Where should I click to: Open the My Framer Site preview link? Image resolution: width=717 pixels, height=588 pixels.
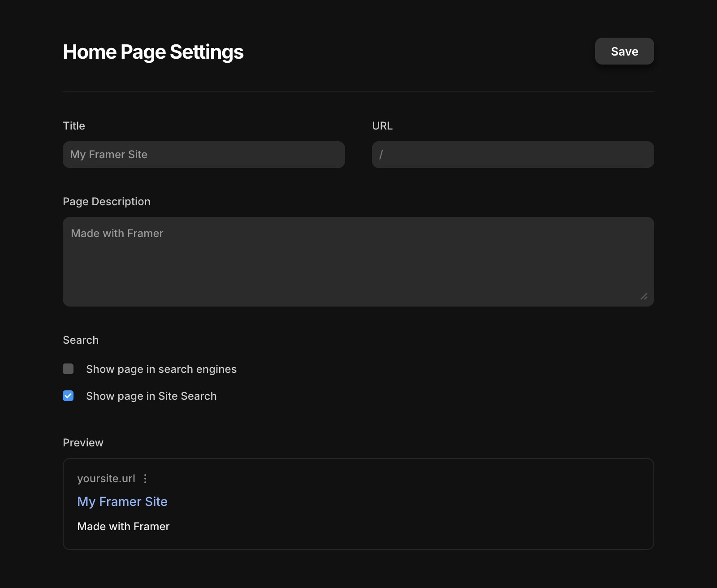(122, 502)
